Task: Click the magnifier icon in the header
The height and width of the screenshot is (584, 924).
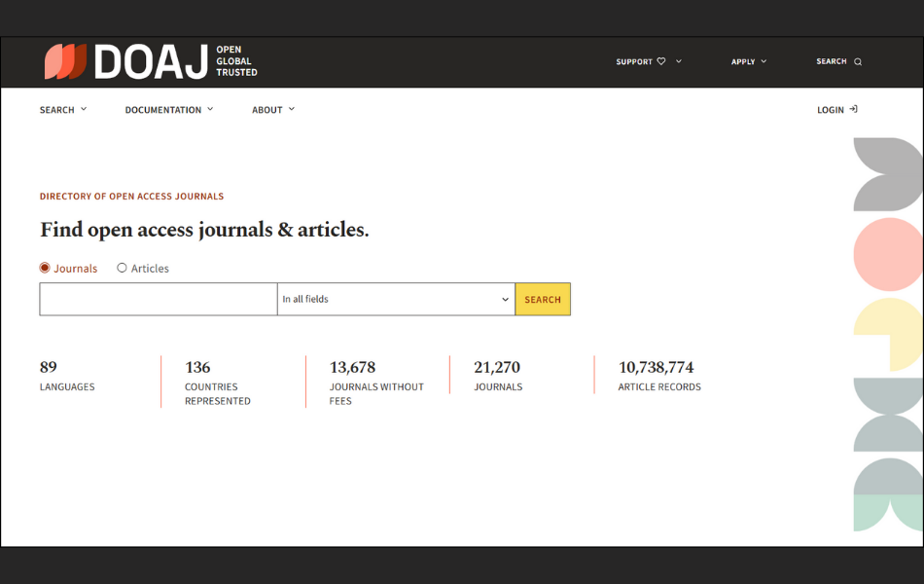Action: pos(858,62)
